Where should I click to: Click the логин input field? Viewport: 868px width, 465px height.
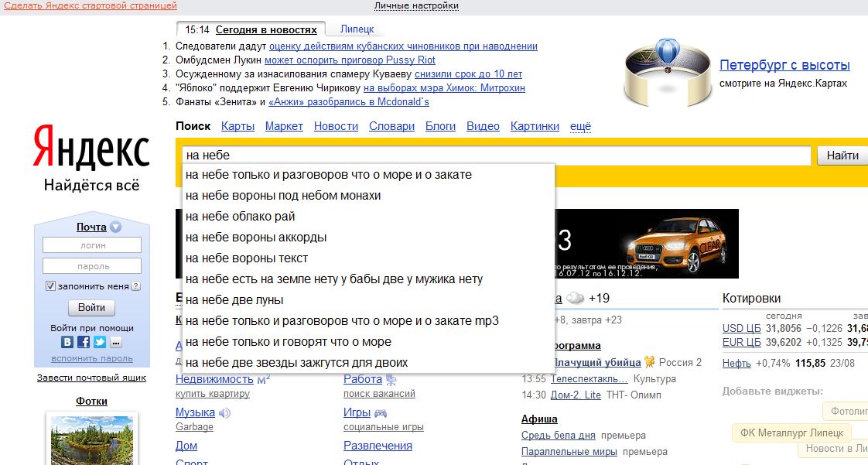tap(92, 245)
